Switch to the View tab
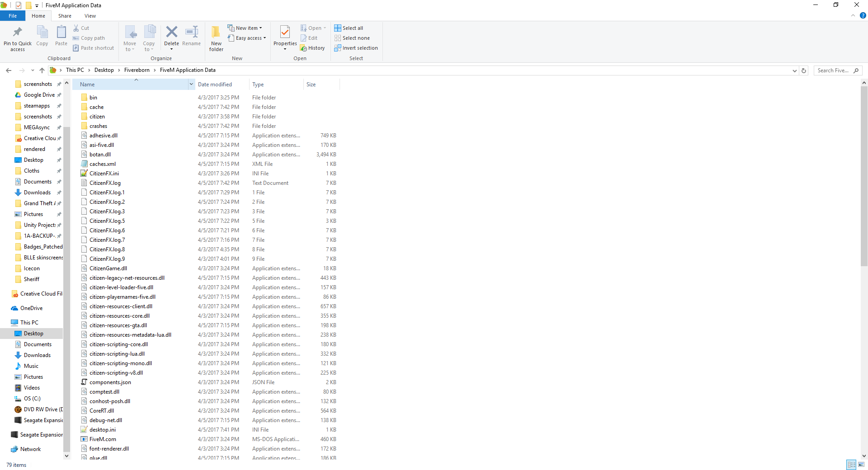 90,16
